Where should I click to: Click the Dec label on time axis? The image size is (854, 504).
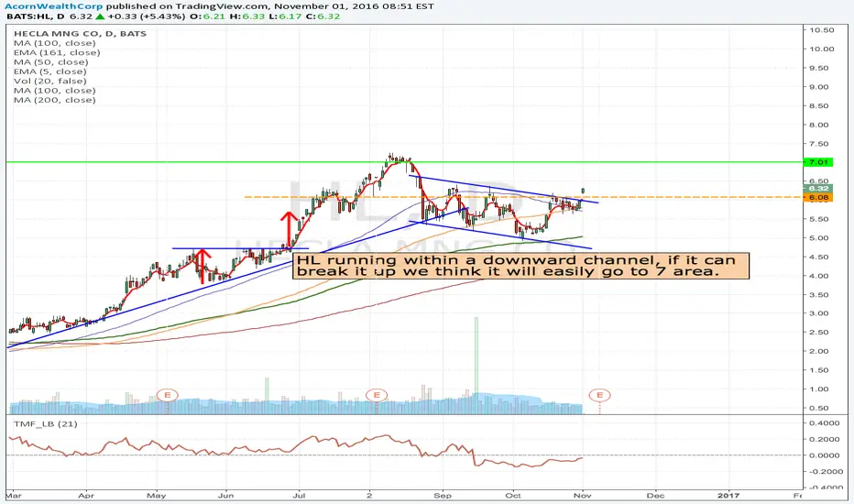655,495
